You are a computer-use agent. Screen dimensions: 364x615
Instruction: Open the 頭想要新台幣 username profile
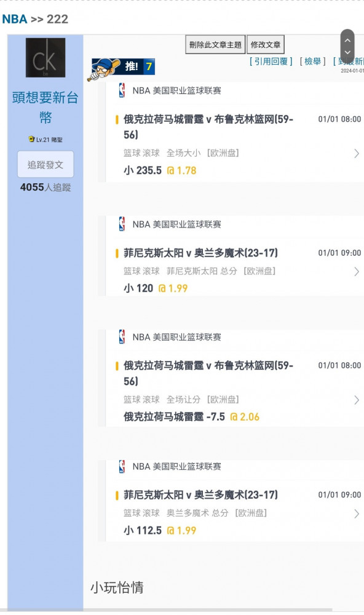click(x=45, y=107)
